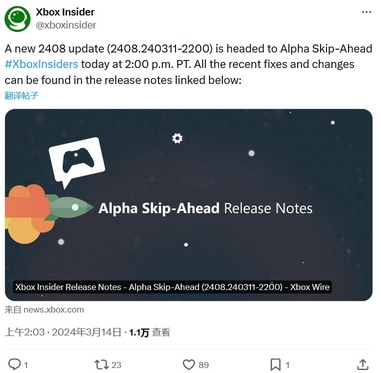Open the Xbox Insider profile avatar
This screenshot has width=381, height=373.
click(x=17, y=18)
